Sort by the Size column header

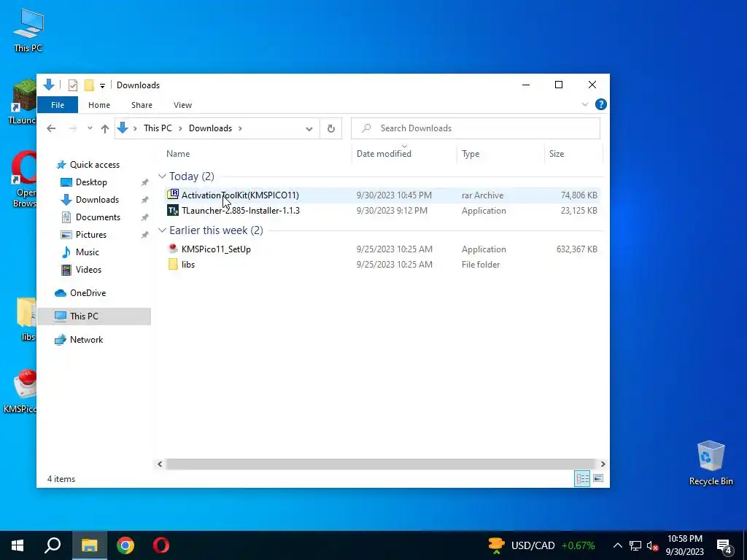557,154
